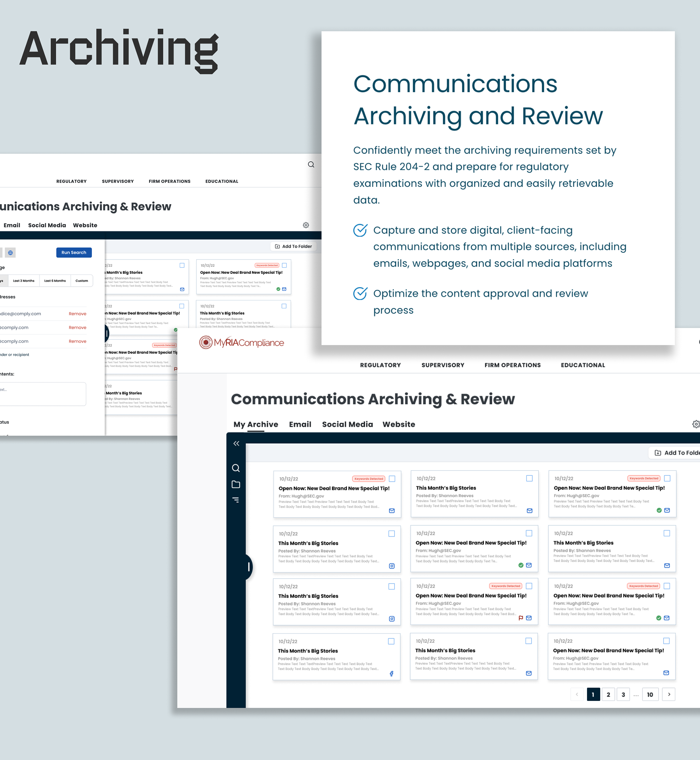Tick checkbox on top-middle This Month's Big Stories card
Viewport: 700px width, 760px height.
tap(529, 478)
